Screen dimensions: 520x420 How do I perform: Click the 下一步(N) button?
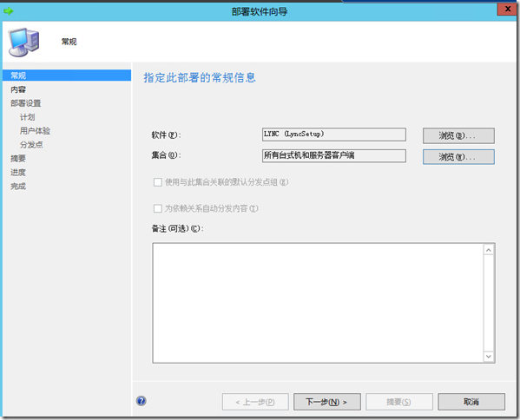click(327, 402)
